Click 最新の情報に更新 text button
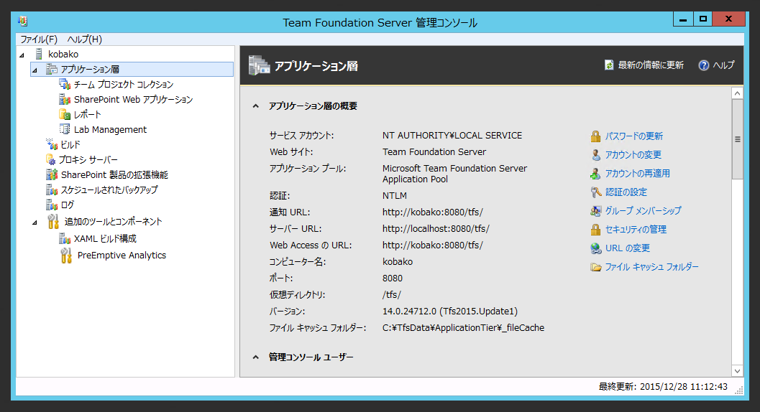 click(x=650, y=65)
